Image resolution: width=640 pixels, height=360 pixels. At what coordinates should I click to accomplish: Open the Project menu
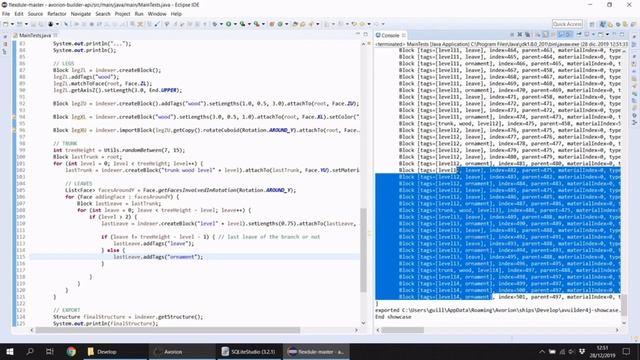(122, 14)
